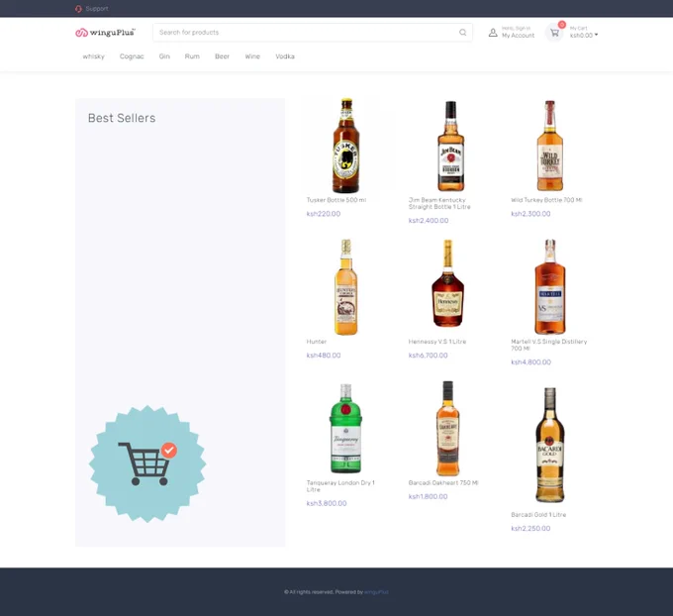Open the whisky category
673x616 pixels.
[x=94, y=56]
